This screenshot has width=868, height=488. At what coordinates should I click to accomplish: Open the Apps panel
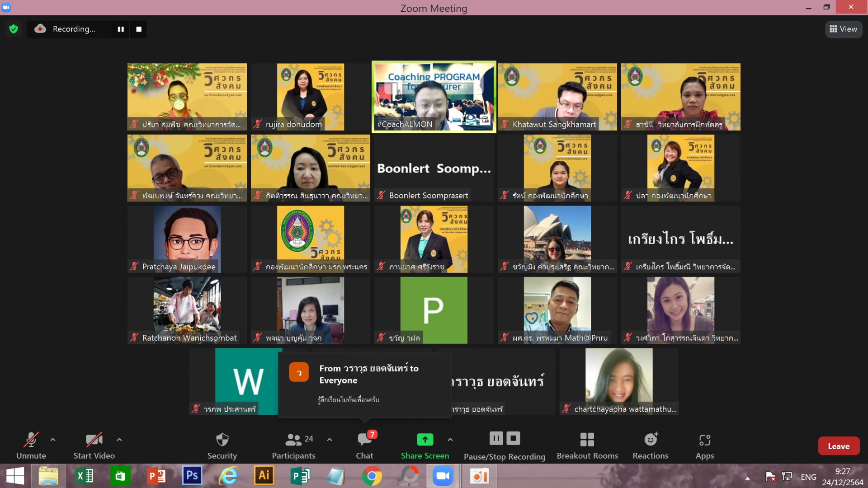click(x=704, y=440)
